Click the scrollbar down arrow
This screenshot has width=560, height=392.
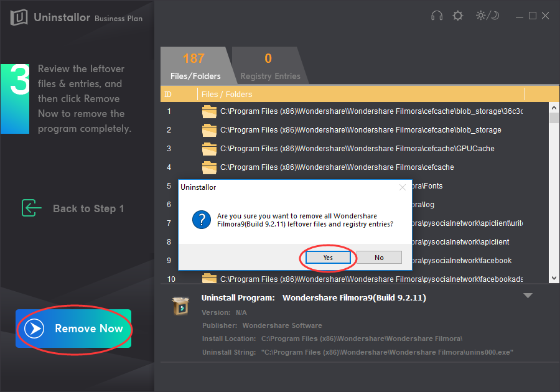click(554, 278)
